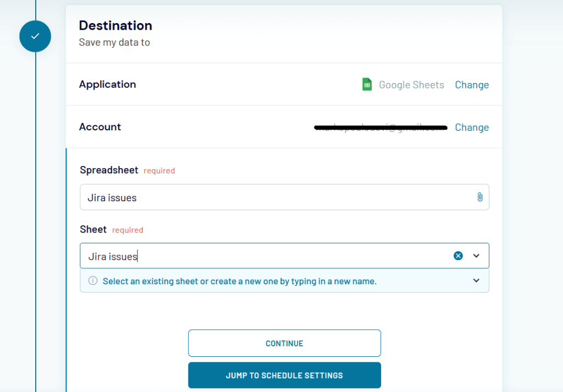Click the Google Sheets app name text
Viewport: 563px width, 392px height.
coord(411,85)
